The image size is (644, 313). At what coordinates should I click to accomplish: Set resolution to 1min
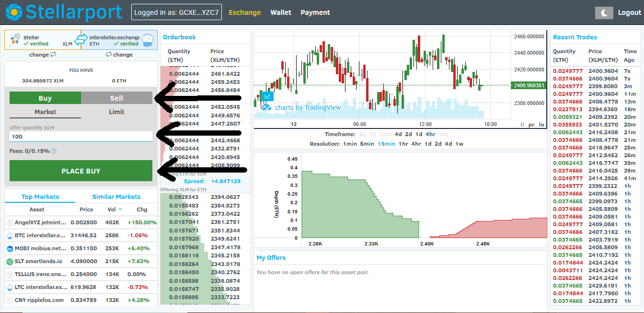(350, 144)
